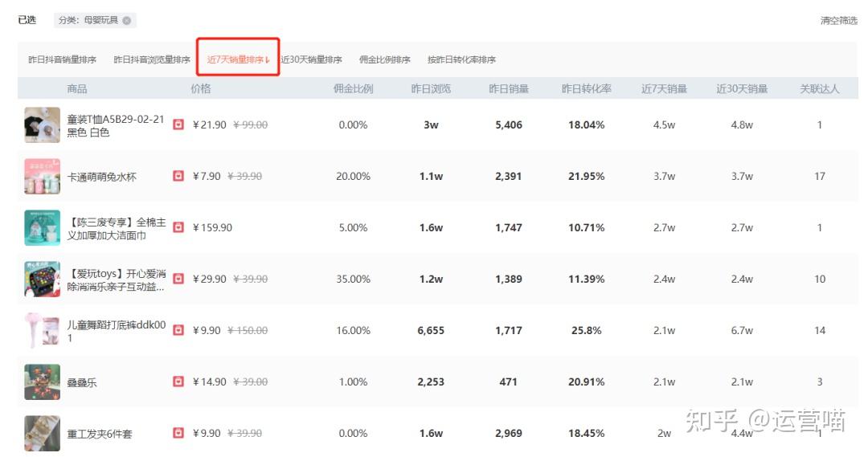This screenshot has width=868, height=457.
Task: Open thumbnail of 重工发夹6件套
Action: [x=42, y=433]
